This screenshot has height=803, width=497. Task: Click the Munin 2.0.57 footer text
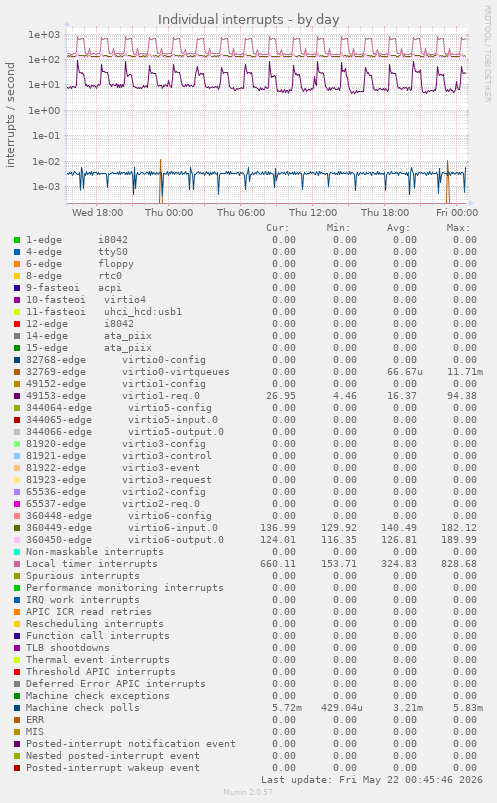pyautogui.click(x=248, y=792)
